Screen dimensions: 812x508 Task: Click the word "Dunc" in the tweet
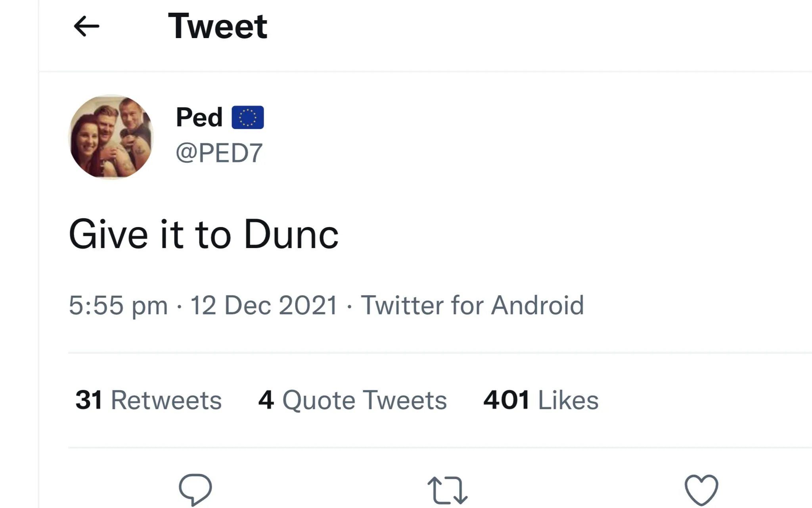(291, 235)
